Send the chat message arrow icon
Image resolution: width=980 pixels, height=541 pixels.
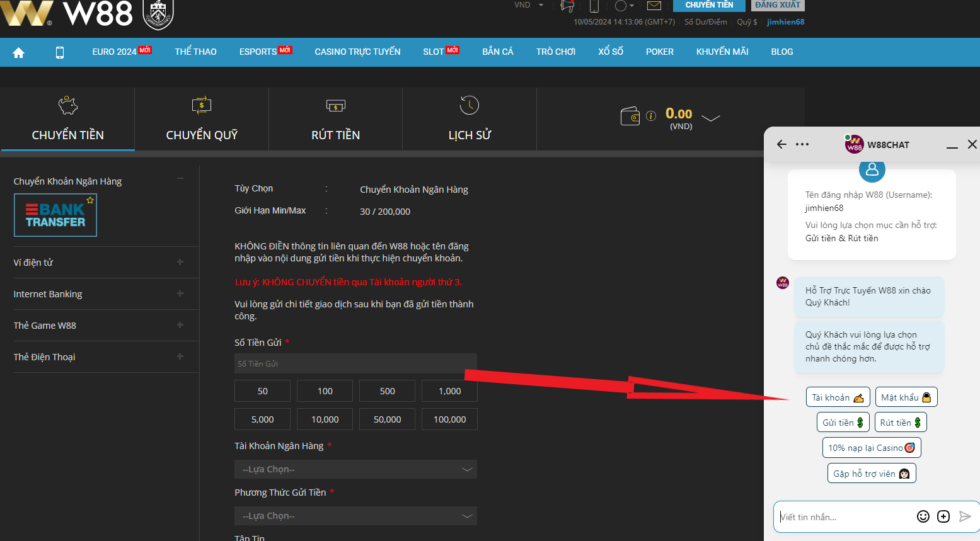tap(965, 516)
